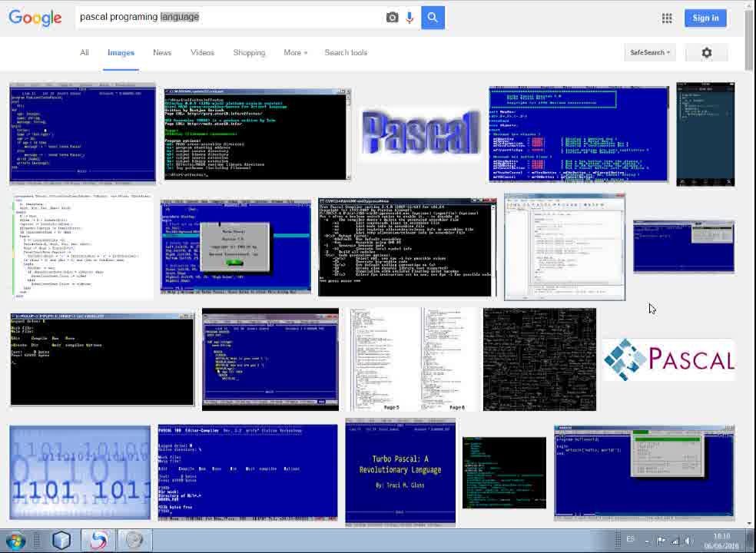756x553 pixels.
Task: Open the Page 5 Page 6 document image
Action: (412, 359)
